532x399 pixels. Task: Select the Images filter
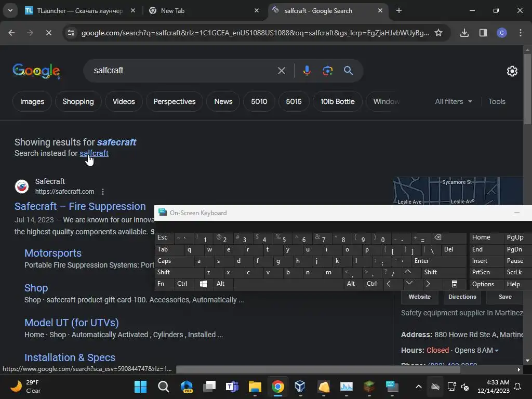click(32, 101)
